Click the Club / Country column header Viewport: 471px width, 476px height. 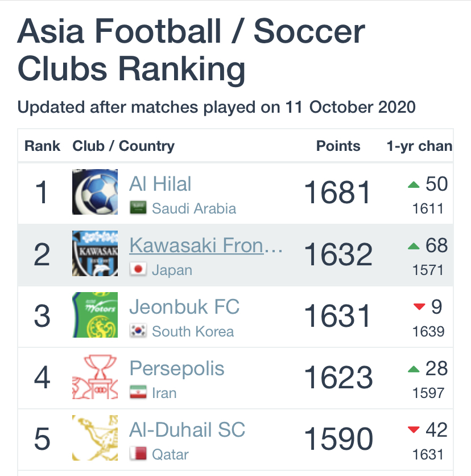click(x=123, y=146)
